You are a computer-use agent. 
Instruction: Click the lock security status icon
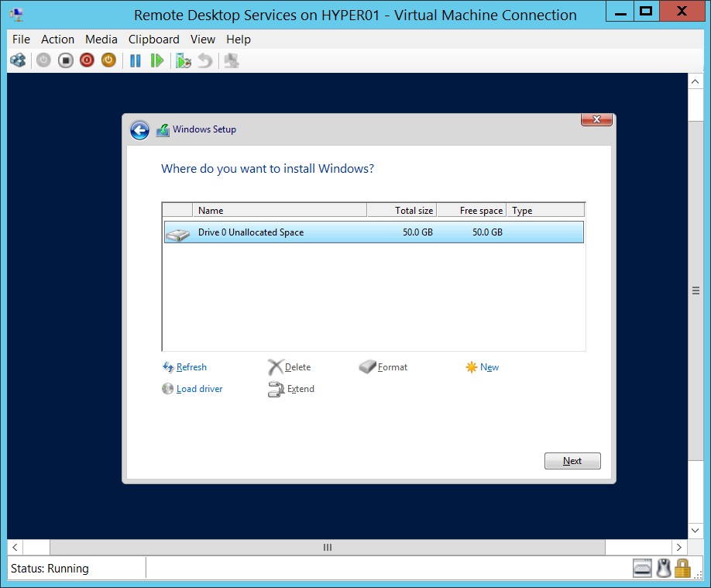pyautogui.click(x=682, y=569)
